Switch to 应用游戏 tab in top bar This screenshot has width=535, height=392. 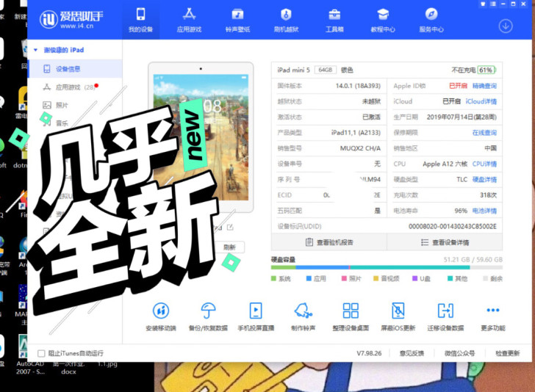[x=189, y=21]
